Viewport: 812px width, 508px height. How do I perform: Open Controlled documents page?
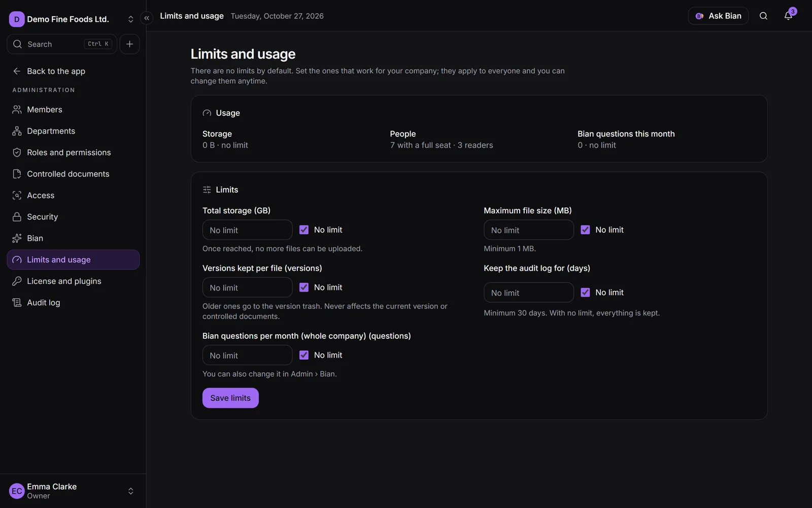tap(73, 174)
